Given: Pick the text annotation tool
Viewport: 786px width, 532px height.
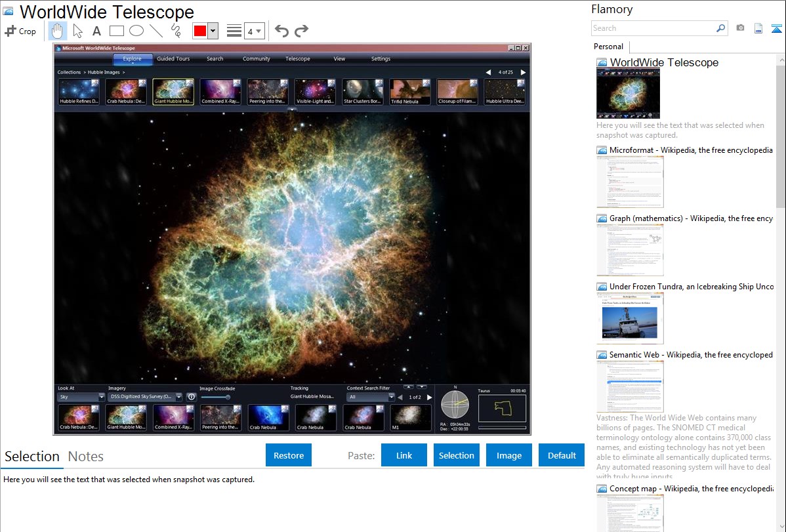Looking at the screenshot, I should [96, 31].
